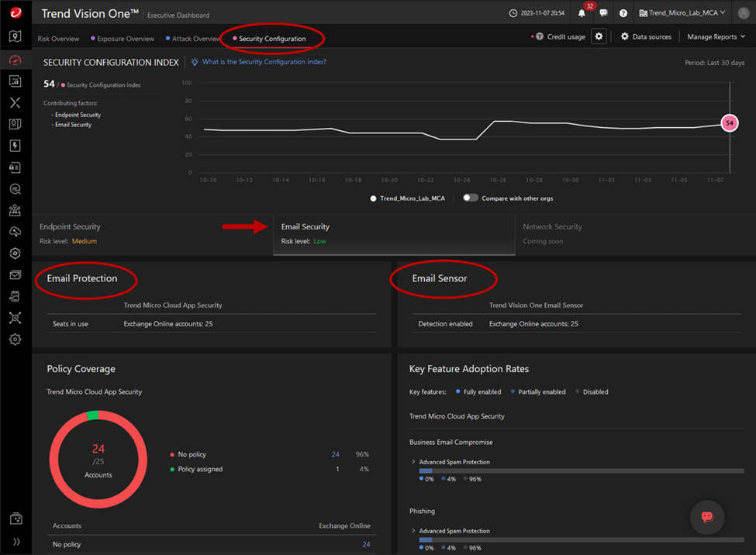Click the 54 data point on chart
The height and width of the screenshot is (555, 756).
pos(730,123)
